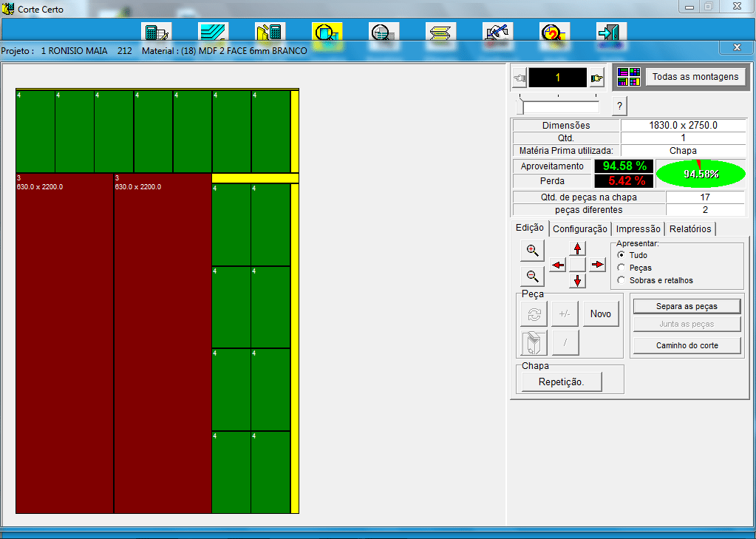The height and width of the screenshot is (539, 756).
Task: Switch to the Configuração tab
Action: click(x=580, y=229)
